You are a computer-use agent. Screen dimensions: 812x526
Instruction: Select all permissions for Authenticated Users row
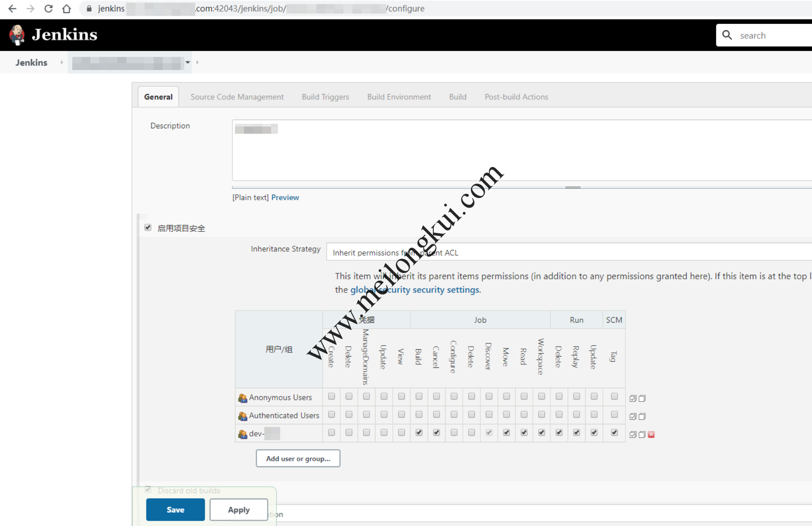[633, 417]
